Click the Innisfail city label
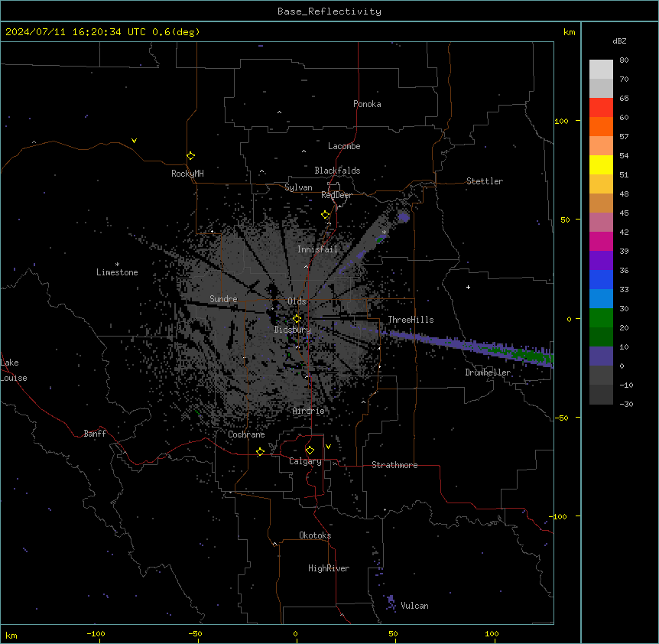The image size is (659, 644). pyautogui.click(x=317, y=249)
